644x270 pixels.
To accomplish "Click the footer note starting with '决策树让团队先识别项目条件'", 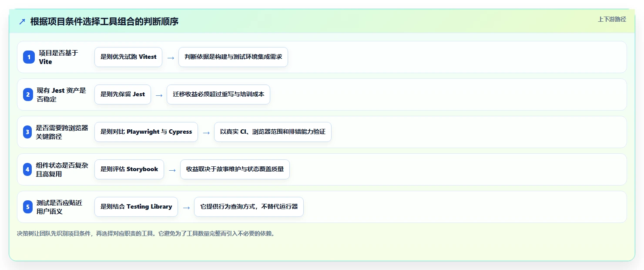I will [x=146, y=233].
